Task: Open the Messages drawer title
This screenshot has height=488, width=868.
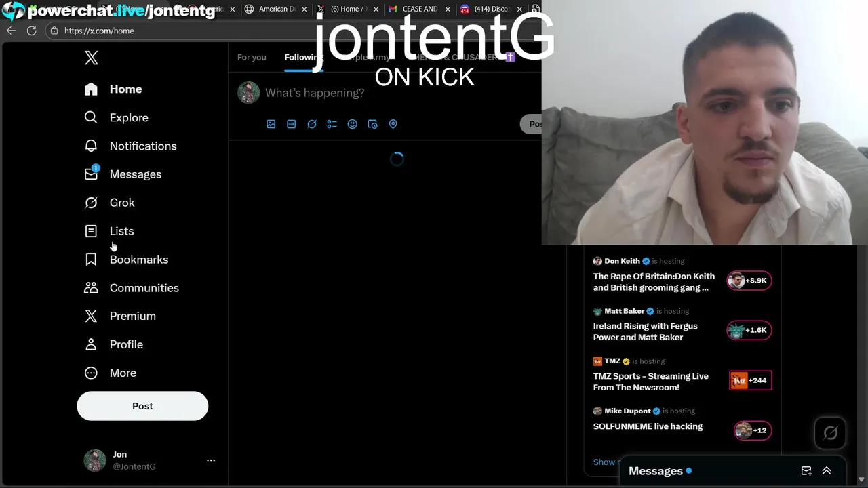Action: click(x=656, y=471)
